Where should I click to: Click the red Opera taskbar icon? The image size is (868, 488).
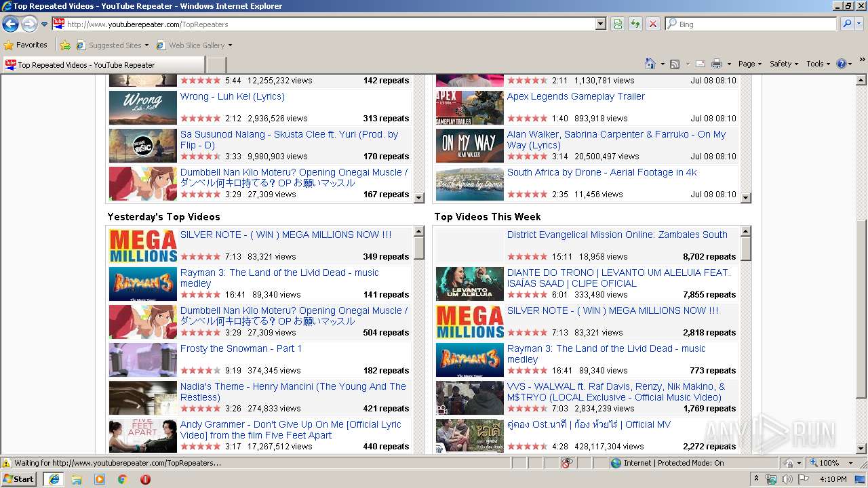click(x=145, y=479)
